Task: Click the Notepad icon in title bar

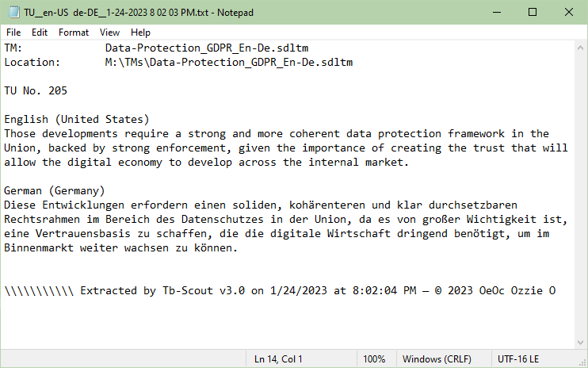Action: click(13, 12)
